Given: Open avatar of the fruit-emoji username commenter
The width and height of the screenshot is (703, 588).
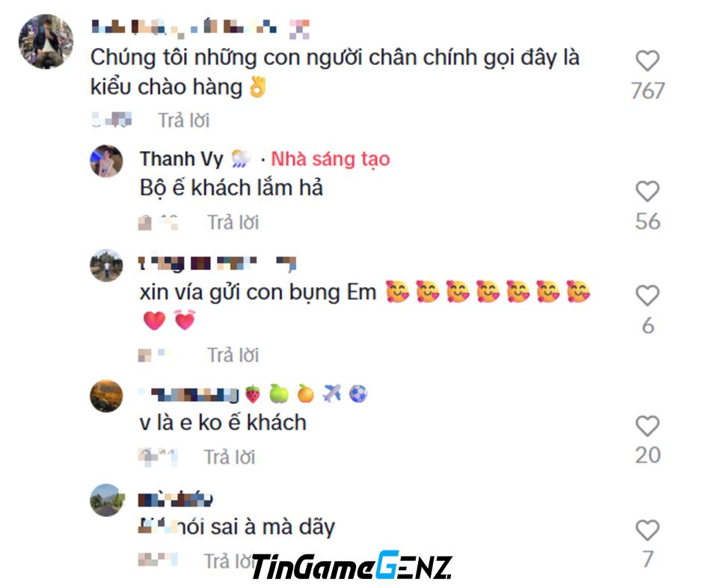Looking at the screenshot, I should [106, 396].
